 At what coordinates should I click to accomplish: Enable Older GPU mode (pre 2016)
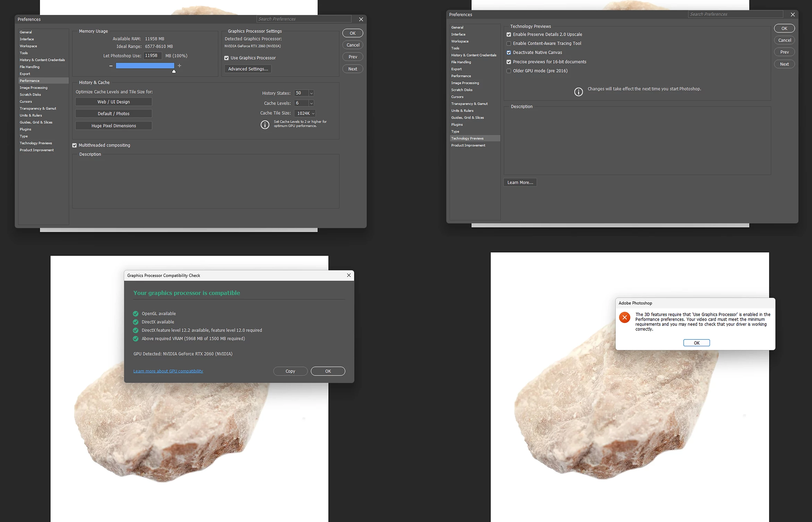(509, 71)
